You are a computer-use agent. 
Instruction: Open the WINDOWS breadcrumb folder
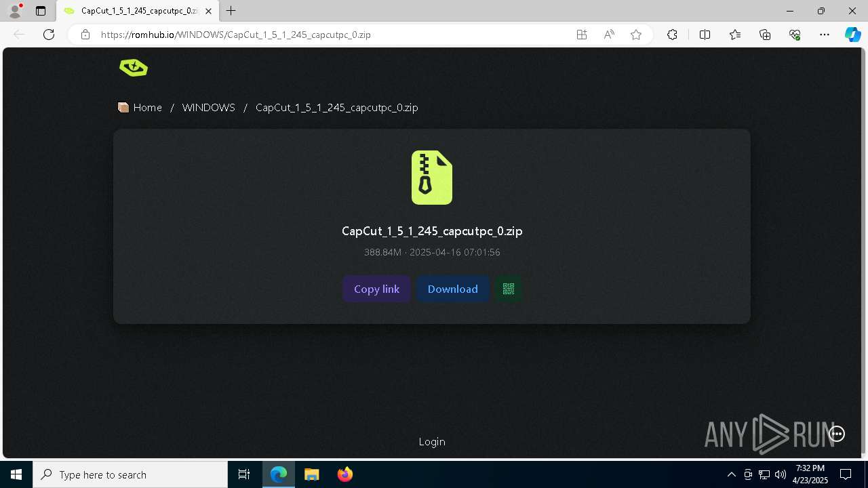click(209, 107)
